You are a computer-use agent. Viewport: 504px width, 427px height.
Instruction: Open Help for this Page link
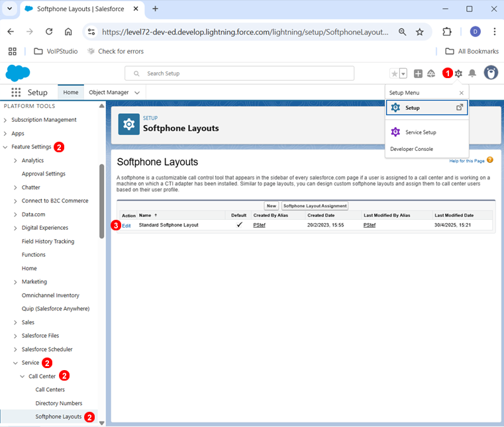(467, 161)
